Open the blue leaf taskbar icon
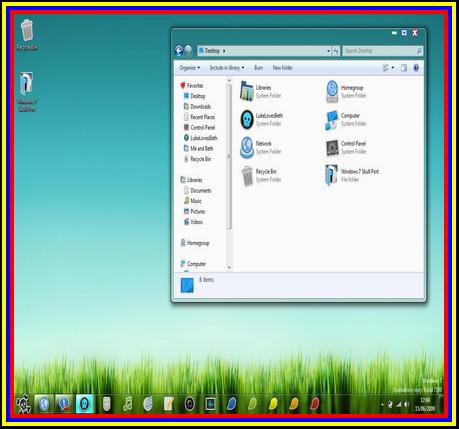Viewport: 459px width, 429px height. (231, 404)
